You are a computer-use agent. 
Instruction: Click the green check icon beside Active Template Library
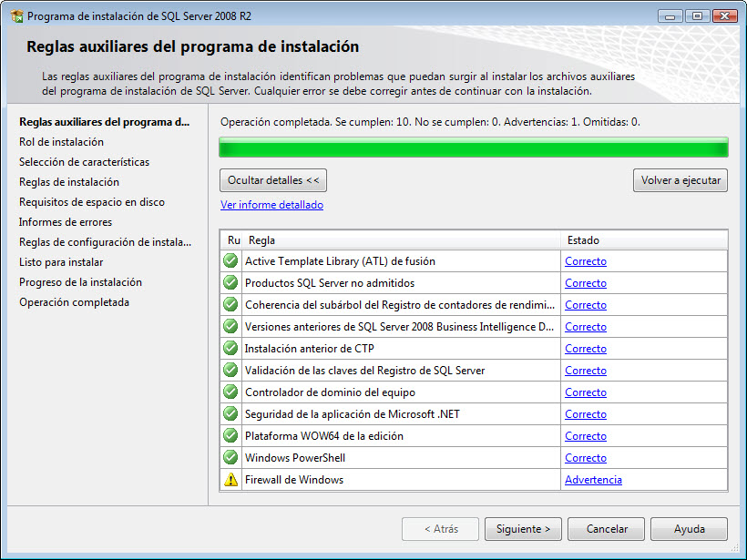click(230, 261)
